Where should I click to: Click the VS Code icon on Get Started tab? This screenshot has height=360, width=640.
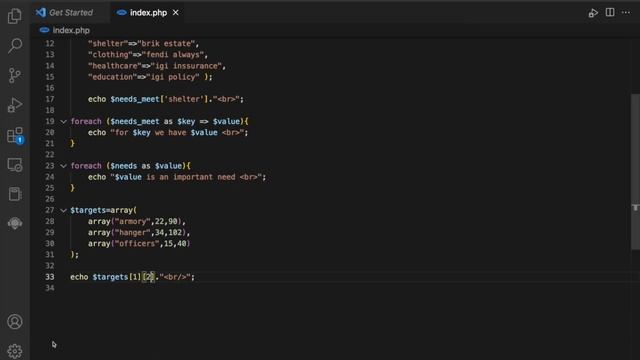(x=41, y=13)
